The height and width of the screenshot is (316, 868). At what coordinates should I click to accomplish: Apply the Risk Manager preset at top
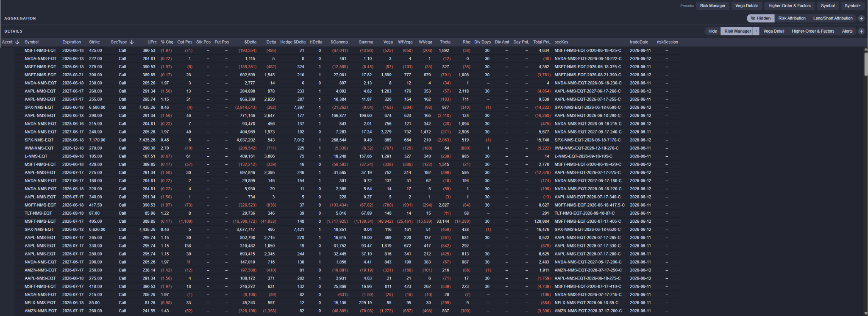tap(712, 6)
